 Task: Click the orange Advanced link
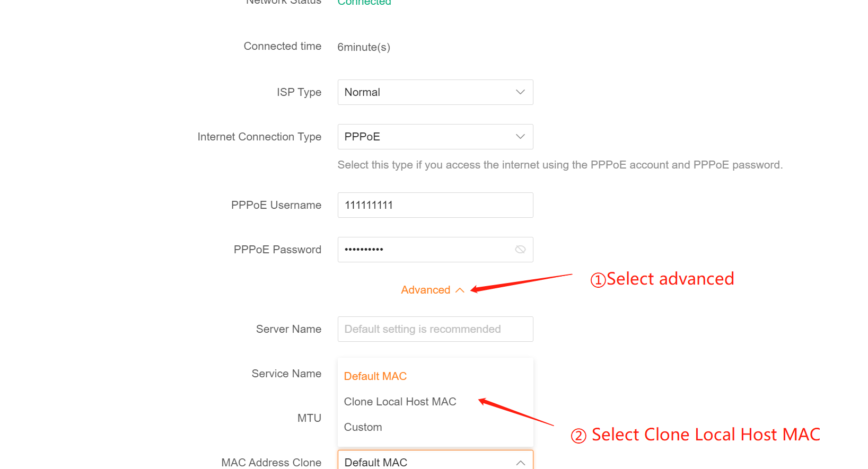click(425, 290)
